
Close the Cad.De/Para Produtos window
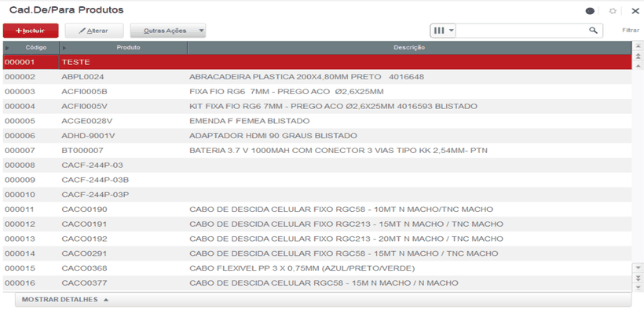(x=635, y=11)
